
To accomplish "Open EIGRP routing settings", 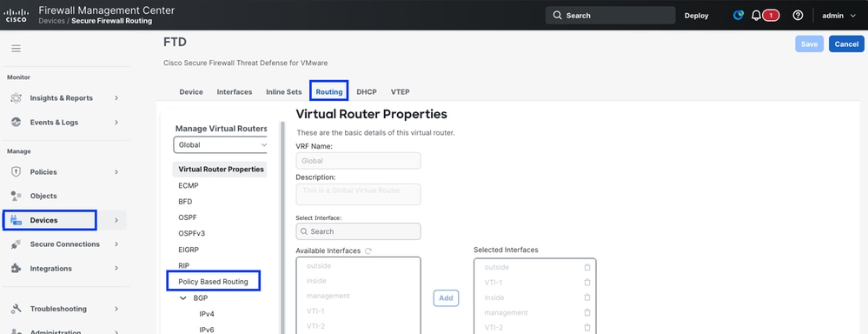I will coord(189,250).
